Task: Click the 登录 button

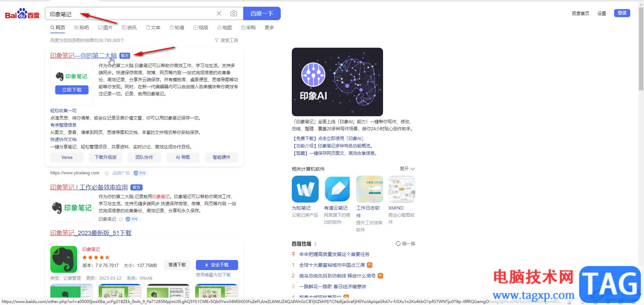Action: [x=622, y=13]
